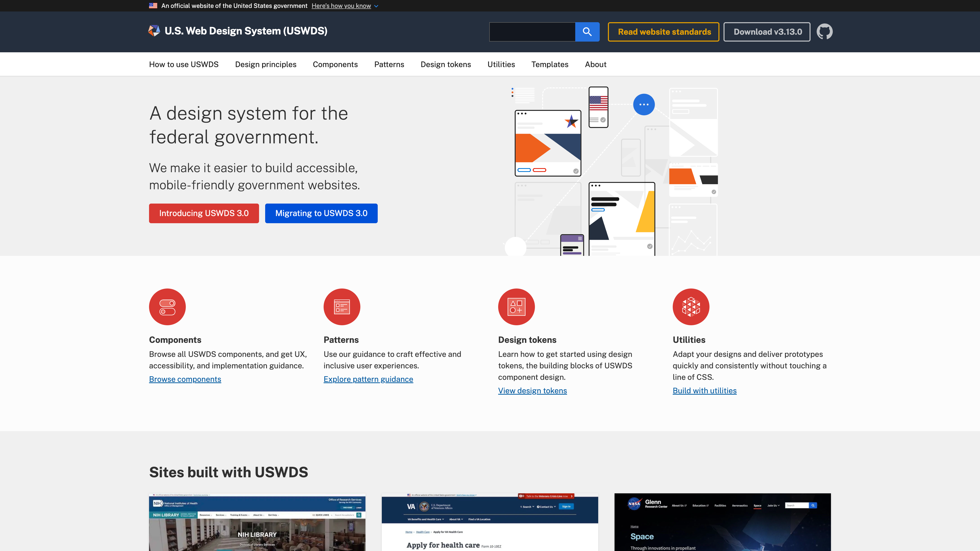Click the USWDS logo icon
The height and width of the screenshot is (551, 980).
click(x=154, y=31)
